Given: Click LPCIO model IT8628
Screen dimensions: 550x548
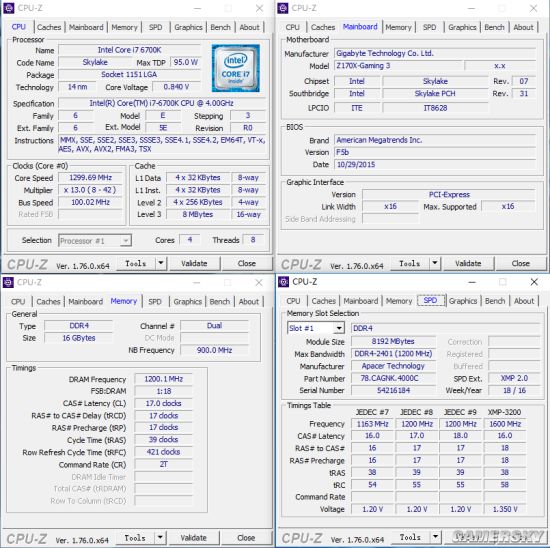Looking at the screenshot, I should (435, 108).
